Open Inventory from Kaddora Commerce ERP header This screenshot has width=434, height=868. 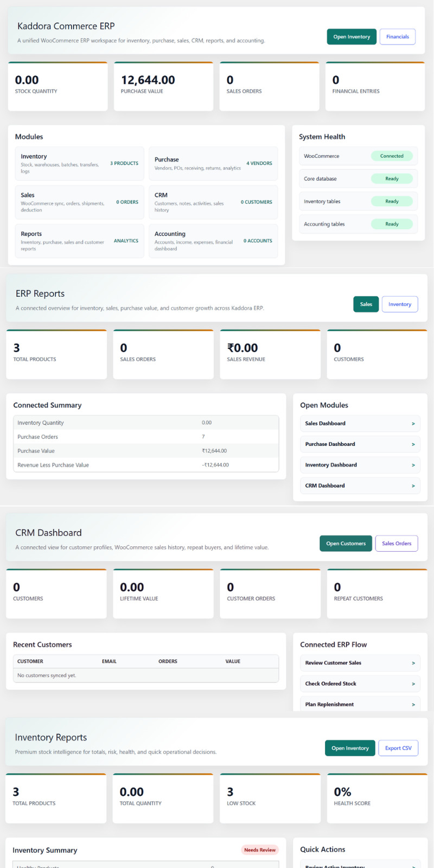pos(352,37)
